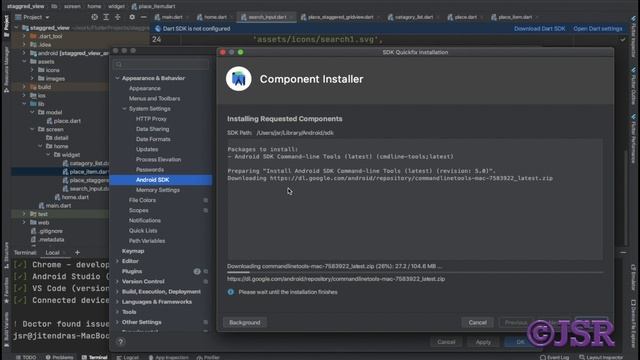The width and height of the screenshot is (640, 360).
Task: Open Emulator side panel
Action: pos(633,278)
